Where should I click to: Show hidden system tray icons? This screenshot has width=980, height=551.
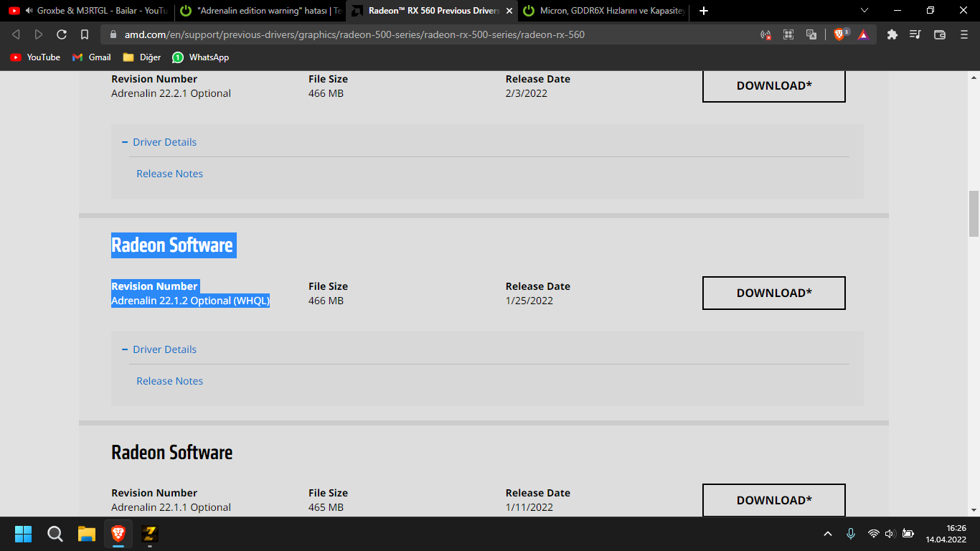(x=828, y=534)
